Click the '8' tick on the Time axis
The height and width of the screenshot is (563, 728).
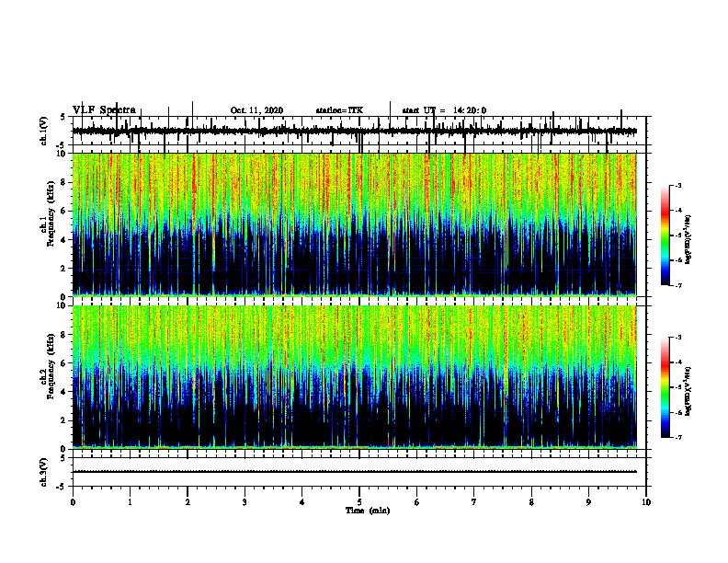click(531, 502)
